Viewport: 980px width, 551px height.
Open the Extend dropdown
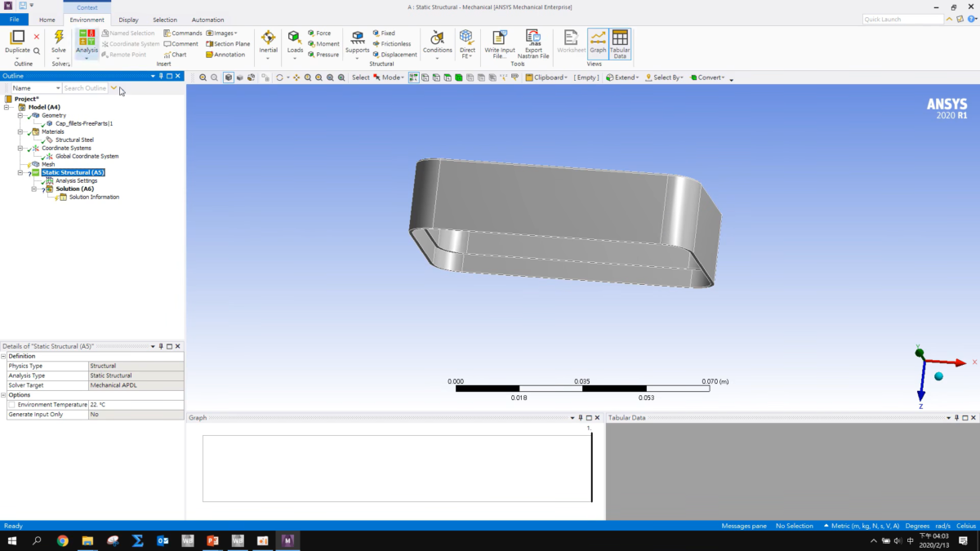[623, 78]
